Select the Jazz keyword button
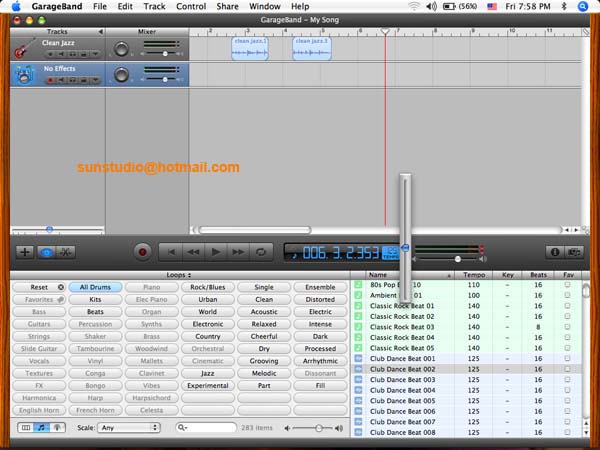 coord(208,373)
